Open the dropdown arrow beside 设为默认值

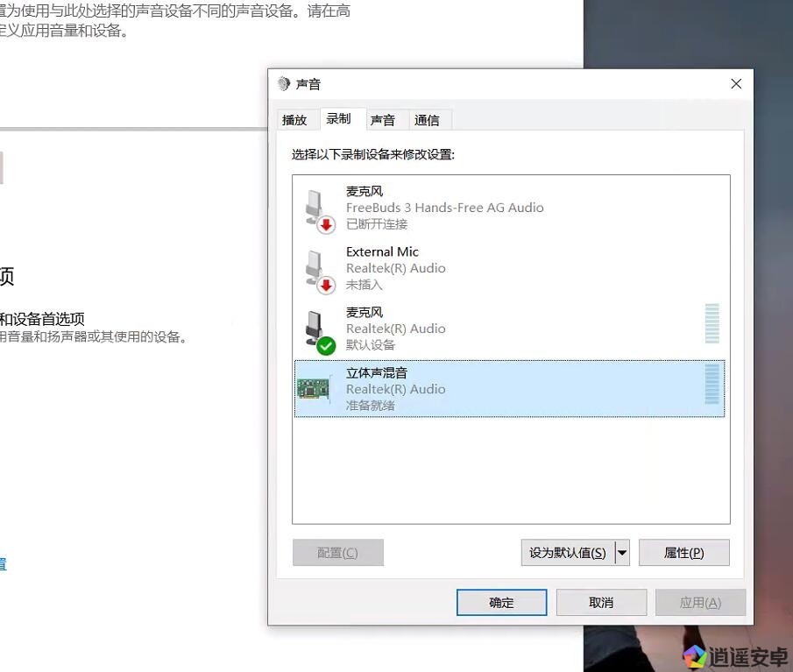coord(622,553)
